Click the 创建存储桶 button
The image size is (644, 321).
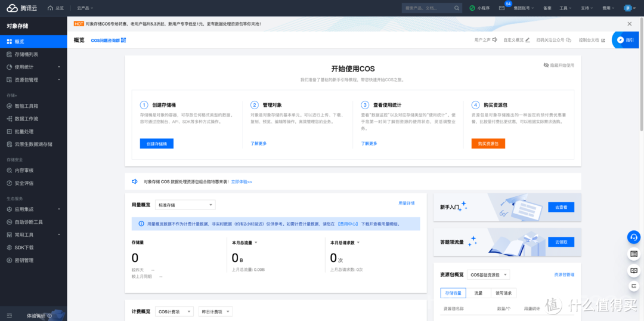156,143
